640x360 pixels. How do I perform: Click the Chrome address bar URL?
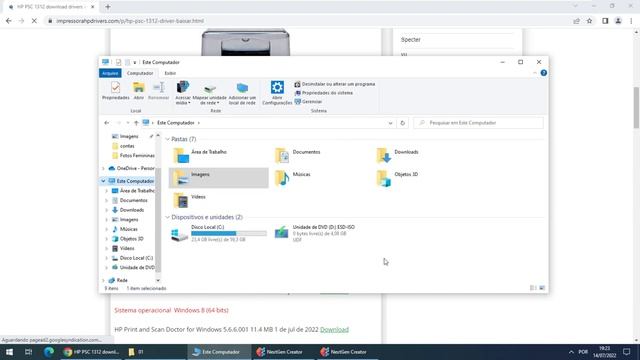(130, 21)
